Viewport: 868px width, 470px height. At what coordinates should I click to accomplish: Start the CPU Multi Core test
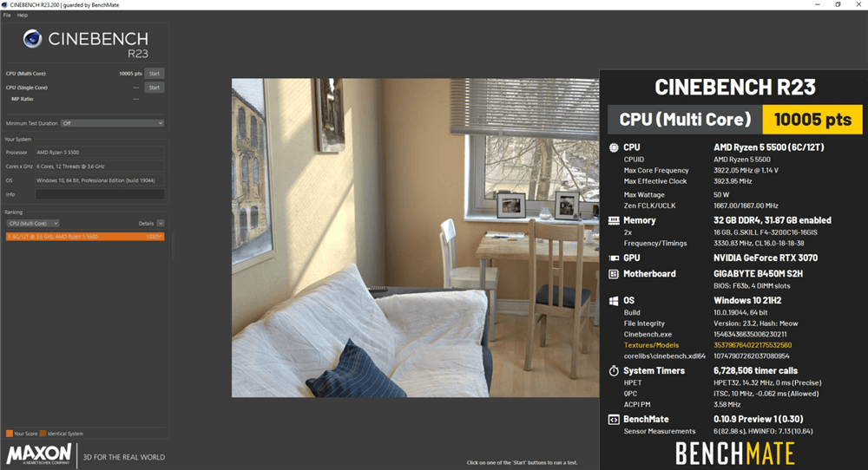[x=154, y=74]
